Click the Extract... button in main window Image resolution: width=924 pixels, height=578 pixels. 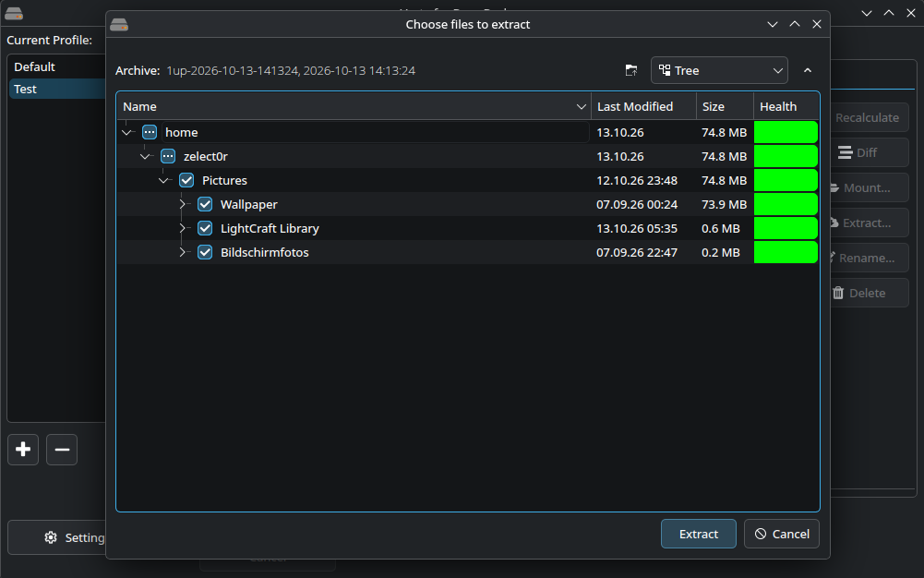pyautogui.click(x=870, y=223)
